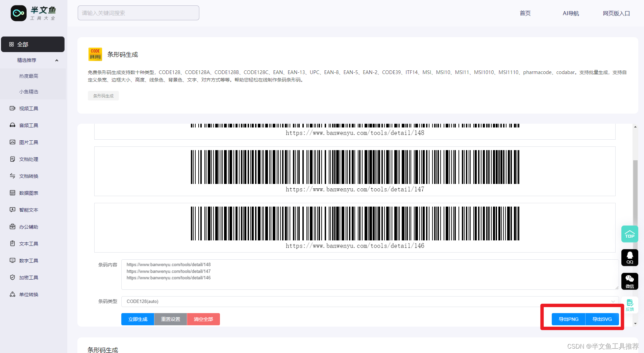Viewport: 644px width, 353px height.
Task: Open QQ contact floating button
Action: (x=629, y=258)
